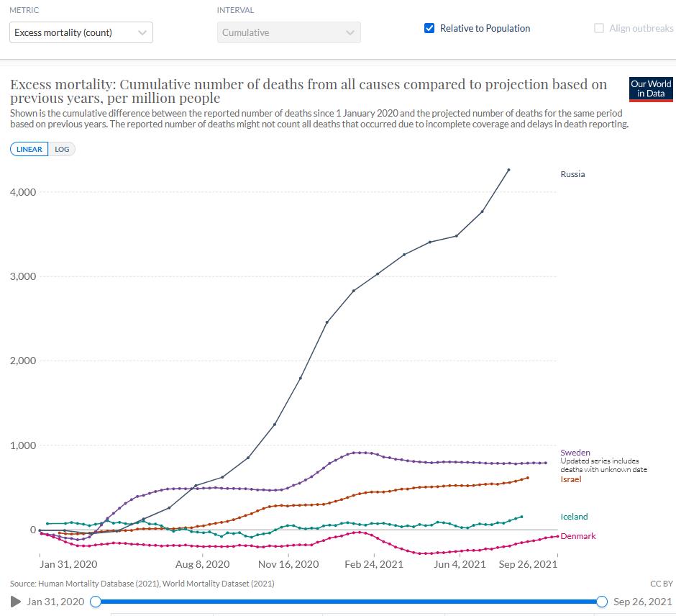The image size is (676, 616).
Task: Click the Jan 31, 2020 start date label
Action: 55,602
